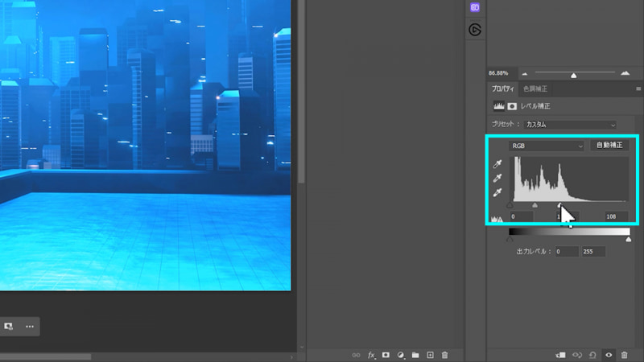Select the white point eyedropper

[497, 192]
